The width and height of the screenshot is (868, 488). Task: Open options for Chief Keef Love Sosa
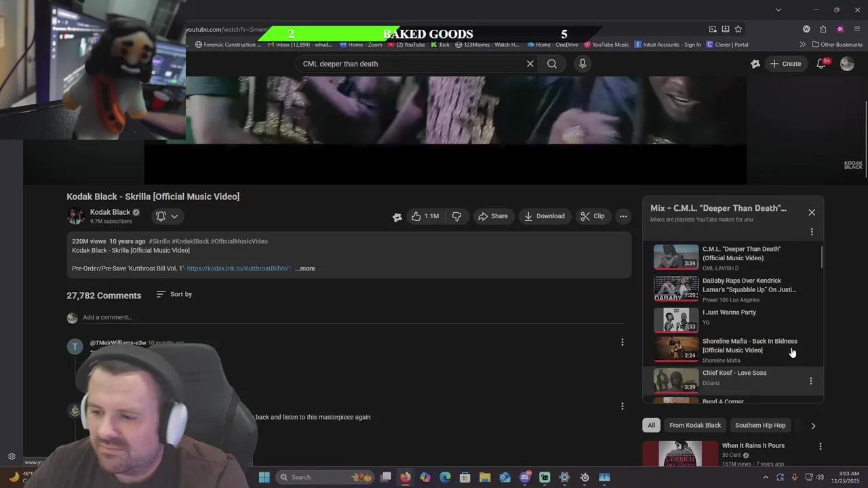click(x=811, y=381)
